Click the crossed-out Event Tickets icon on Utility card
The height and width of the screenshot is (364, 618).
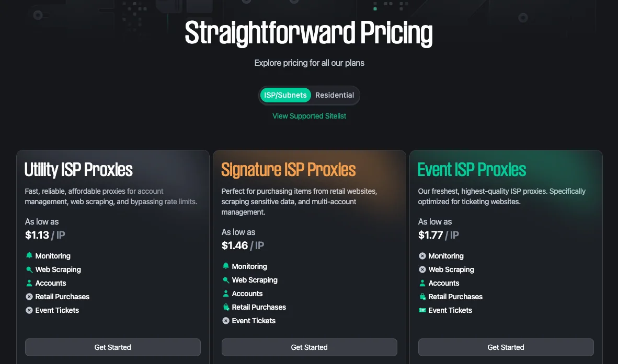(29, 310)
